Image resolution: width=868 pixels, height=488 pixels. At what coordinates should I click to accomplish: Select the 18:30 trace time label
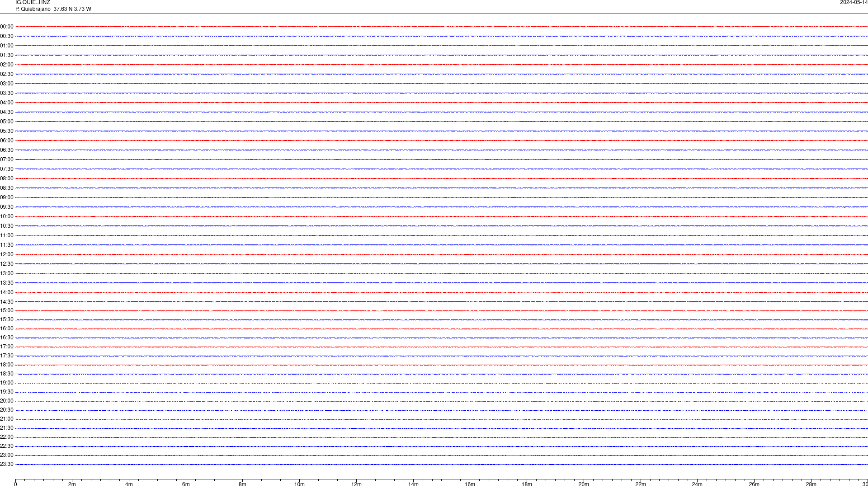click(x=7, y=374)
